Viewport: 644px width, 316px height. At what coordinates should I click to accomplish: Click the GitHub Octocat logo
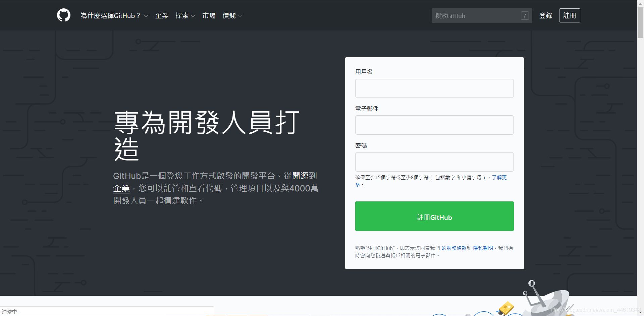point(63,15)
